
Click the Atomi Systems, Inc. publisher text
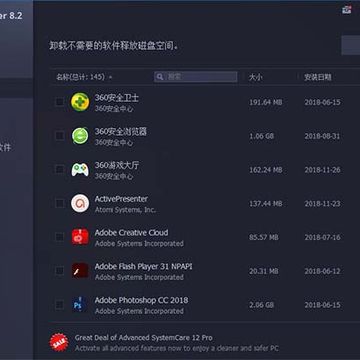tap(125, 210)
